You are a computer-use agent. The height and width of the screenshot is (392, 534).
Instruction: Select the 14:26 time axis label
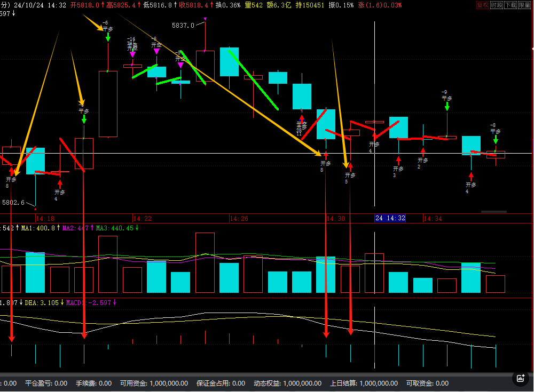point(239,219)
